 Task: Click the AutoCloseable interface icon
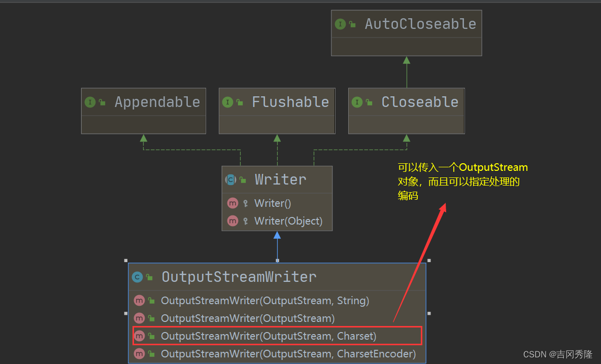tap(340, 24)
